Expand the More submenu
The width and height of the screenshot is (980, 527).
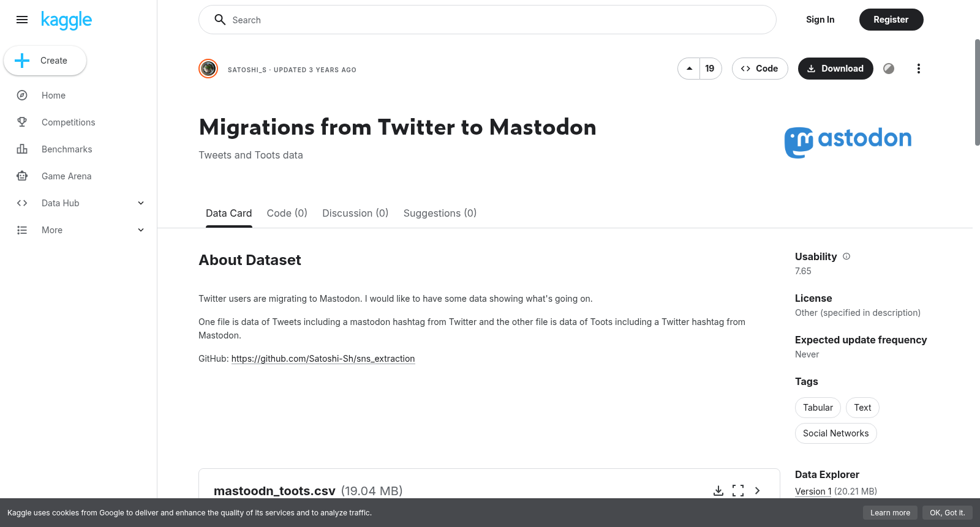[x=141, y=230]
